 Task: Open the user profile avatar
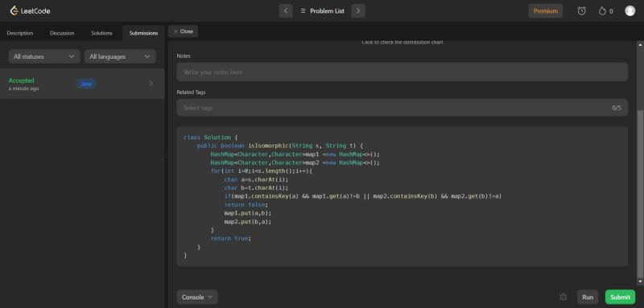pyautogui.click(x=630, y=11)
